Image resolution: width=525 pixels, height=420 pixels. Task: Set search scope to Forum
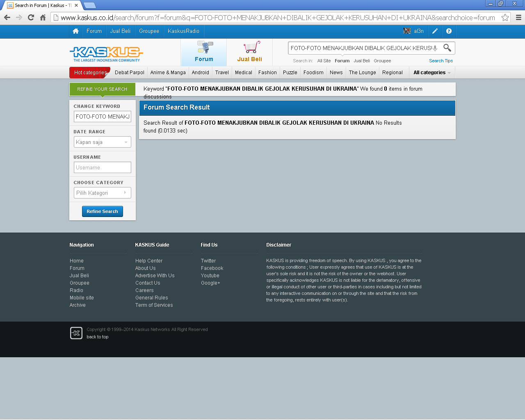tap(342, 61)
